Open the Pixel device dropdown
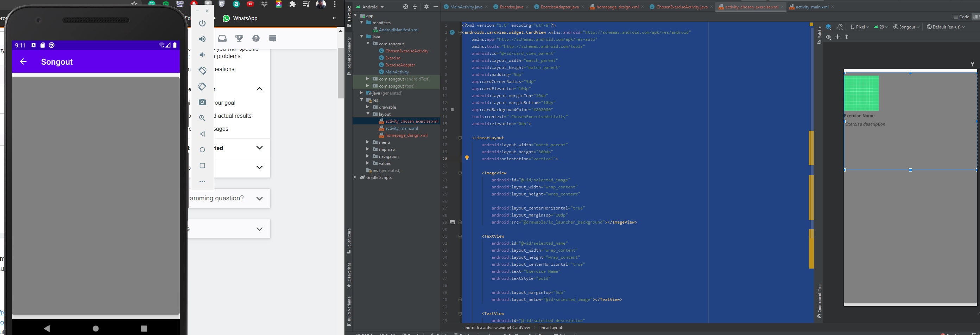Screen dimensions: 980x335 [859, 27]
